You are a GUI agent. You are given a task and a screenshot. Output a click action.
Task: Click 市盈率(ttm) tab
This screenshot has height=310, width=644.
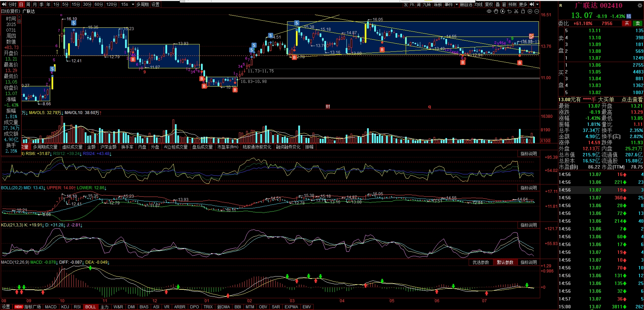pyautogui.click(x=228, y=147)
